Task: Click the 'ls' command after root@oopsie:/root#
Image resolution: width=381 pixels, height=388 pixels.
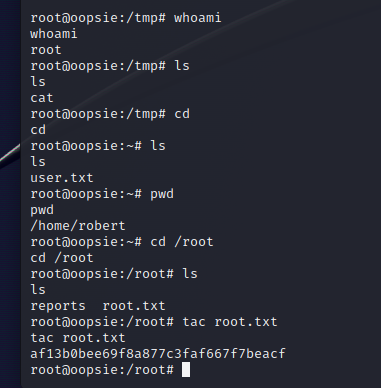Action: (190, 274)
